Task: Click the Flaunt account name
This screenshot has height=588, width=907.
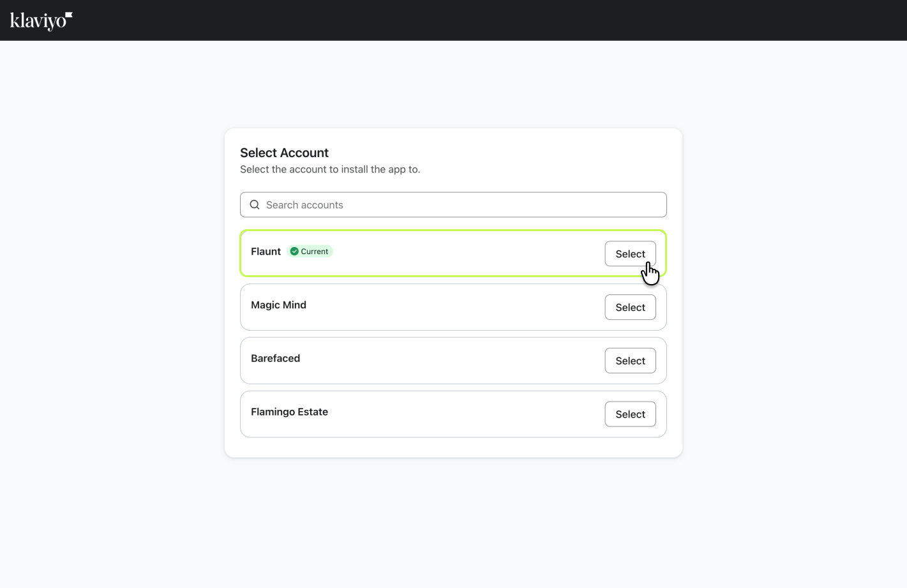Action: coord(266,252)
